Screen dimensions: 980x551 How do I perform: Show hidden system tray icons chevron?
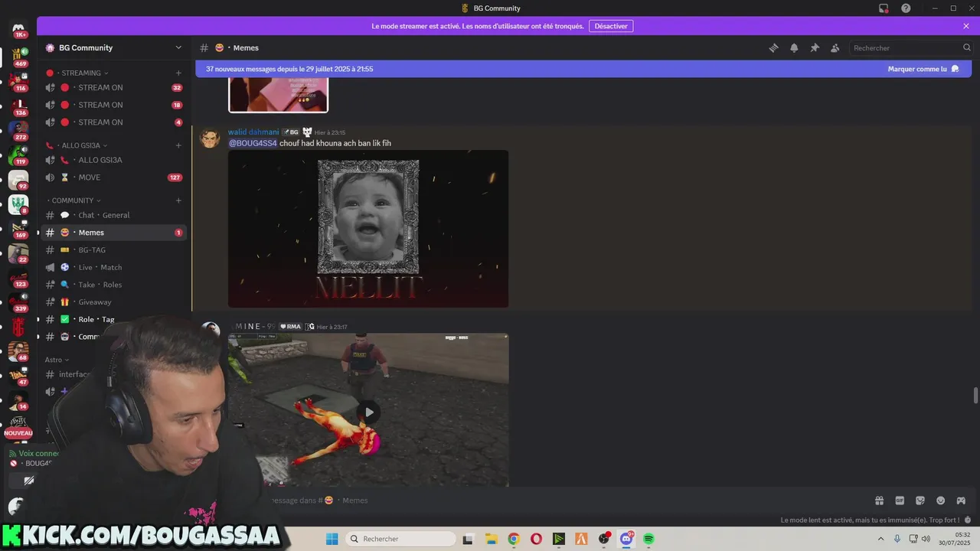881,539
